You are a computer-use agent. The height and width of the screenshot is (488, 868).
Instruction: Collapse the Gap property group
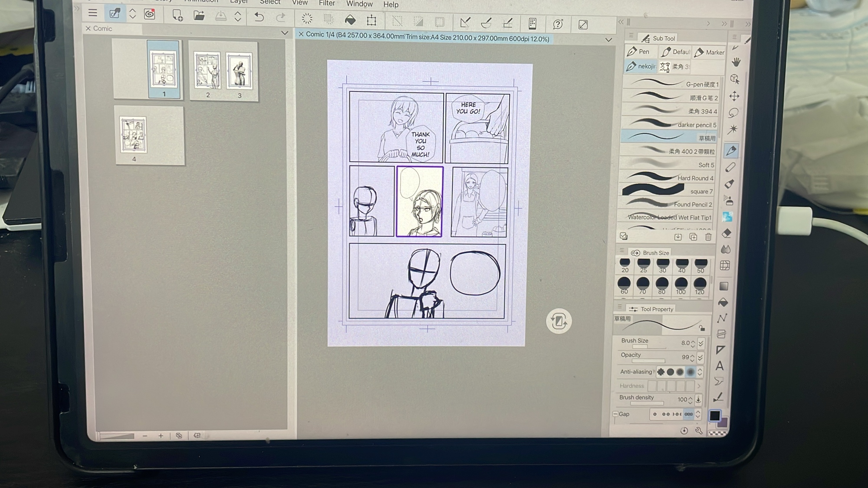(615, 414)
